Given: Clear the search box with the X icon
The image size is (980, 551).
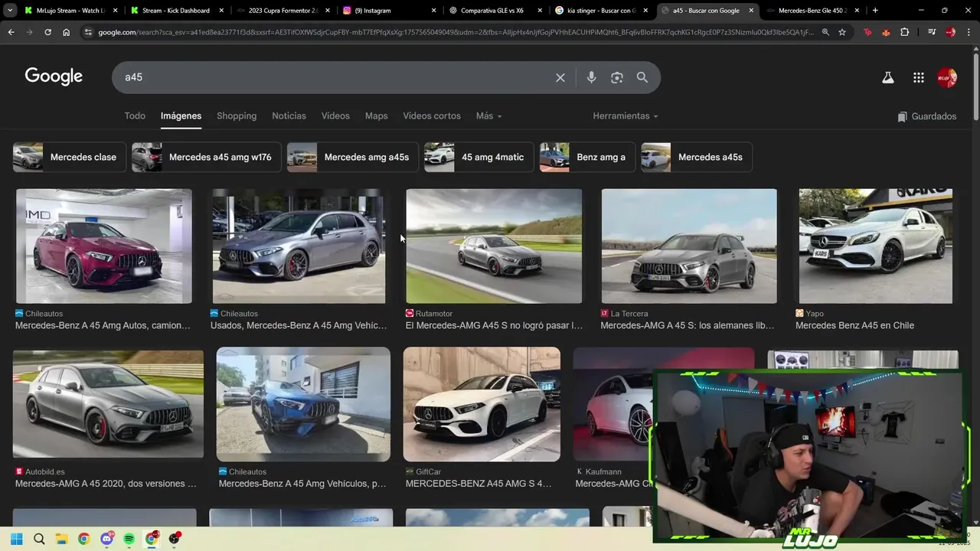Looking at the screenshot, I should pyautogui.click(x=560, y=77).
